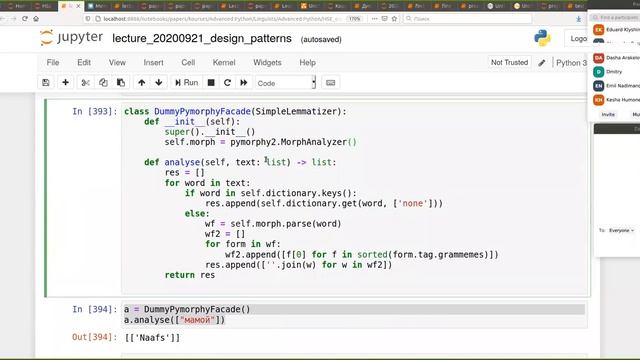The width and height of the screenshot is (640, 360).
Task: Move selected cell up arrow
Action: (142, 83)
